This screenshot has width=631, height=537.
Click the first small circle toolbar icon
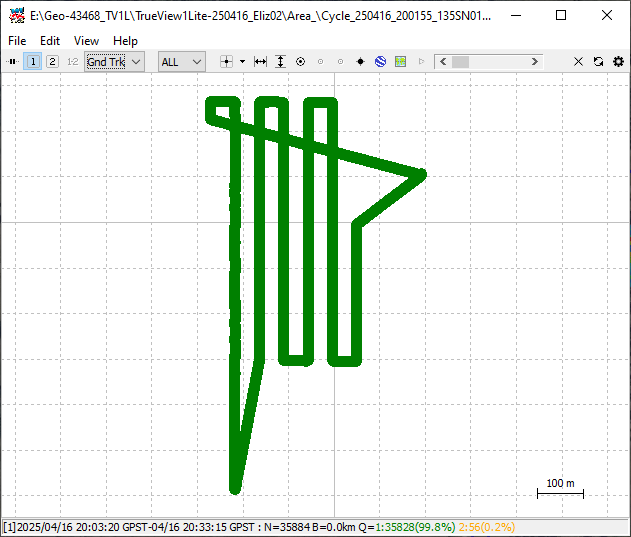point(320,62)
